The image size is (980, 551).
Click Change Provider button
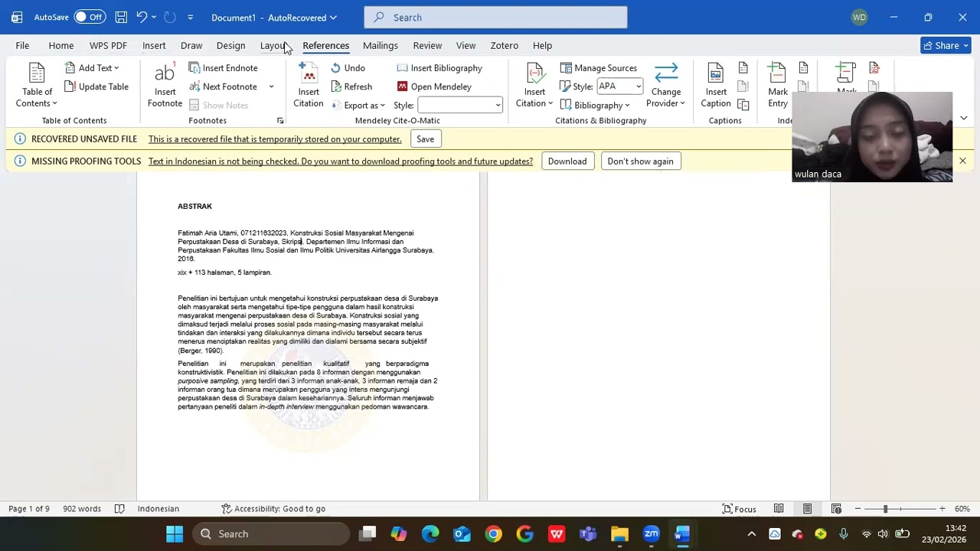click(x=666, y=86)
